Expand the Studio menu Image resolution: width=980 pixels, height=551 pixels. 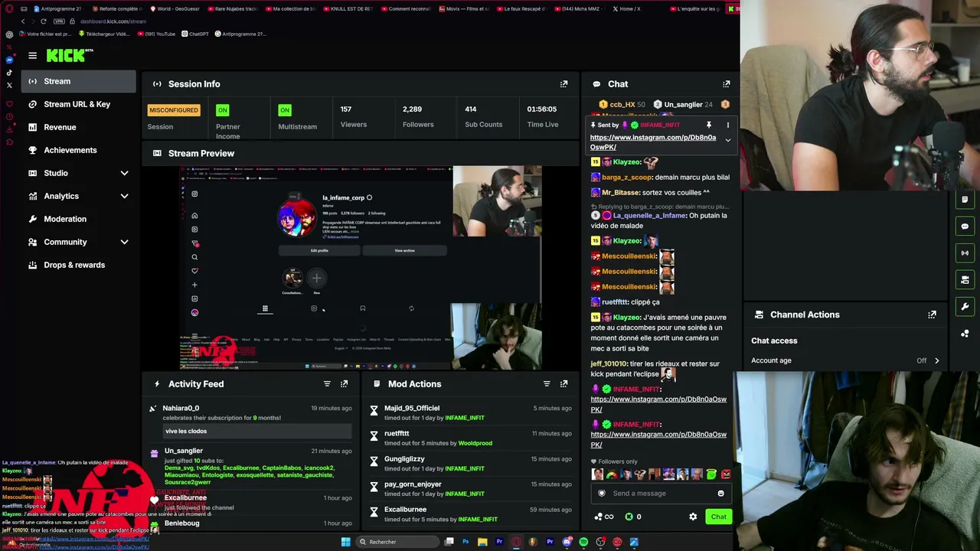coord(78,173)
